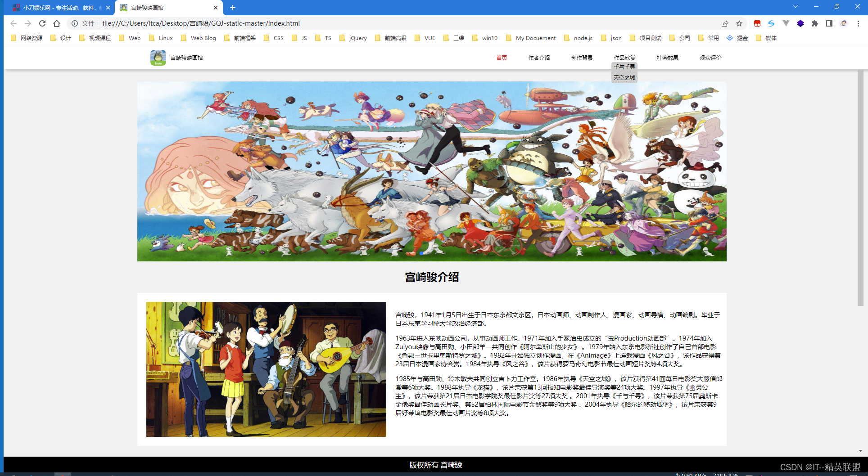Open the 三维 bookmark folder
The image size is (868, 476).
pyautogui.click(x=454, y=38)
